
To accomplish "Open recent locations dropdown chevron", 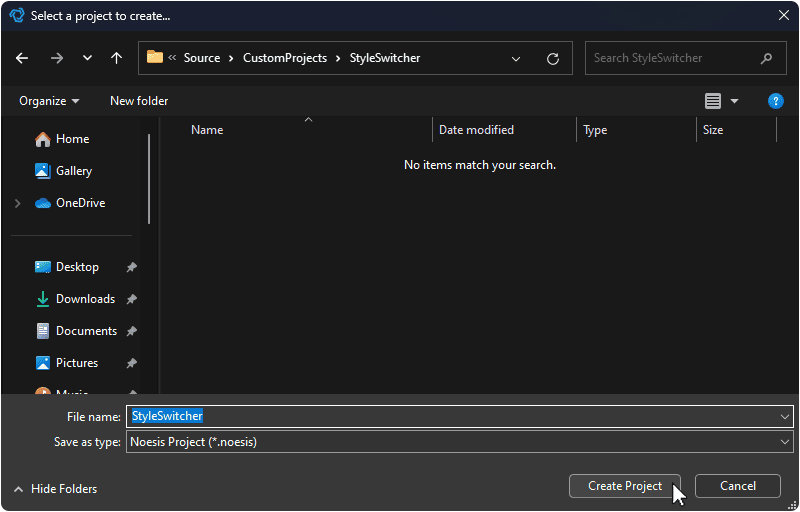I will tap(87, 58).
